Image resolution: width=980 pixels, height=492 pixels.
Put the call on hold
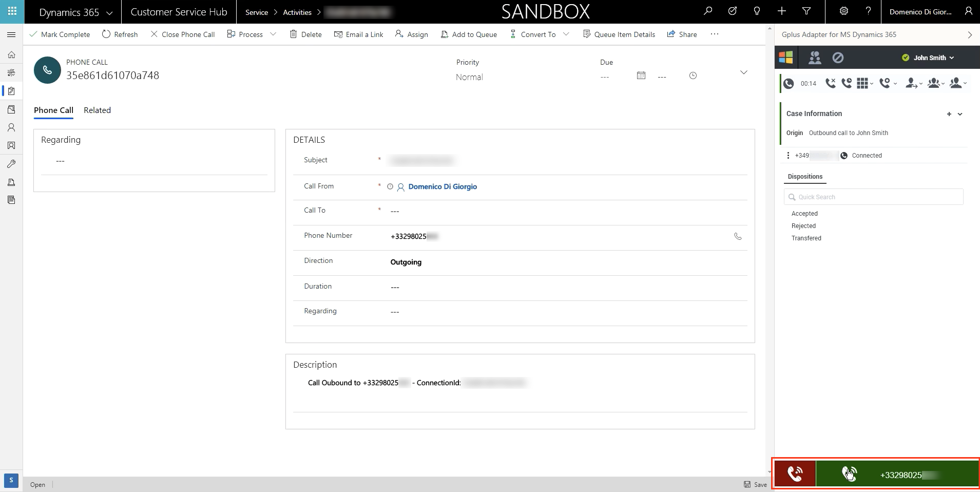pos(847,83)
